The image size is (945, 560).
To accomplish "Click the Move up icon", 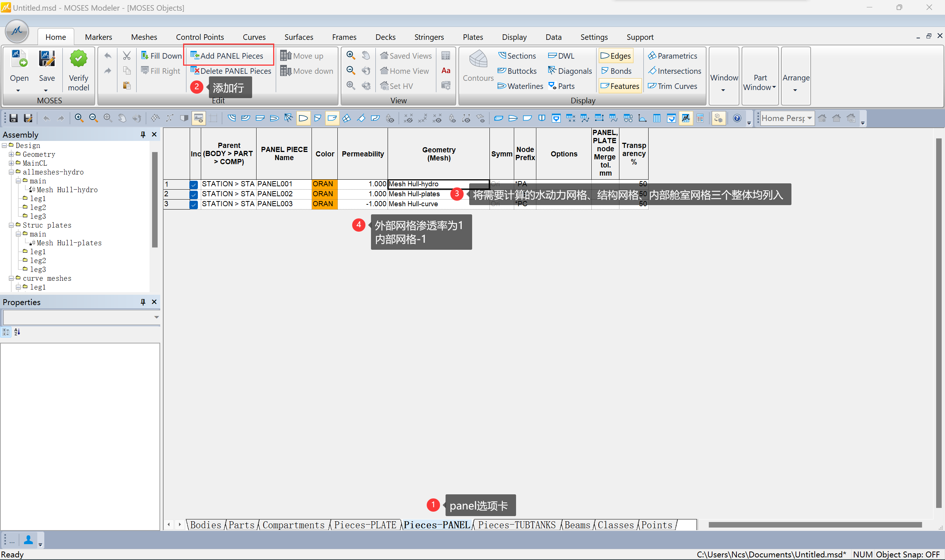I will 285,56.
